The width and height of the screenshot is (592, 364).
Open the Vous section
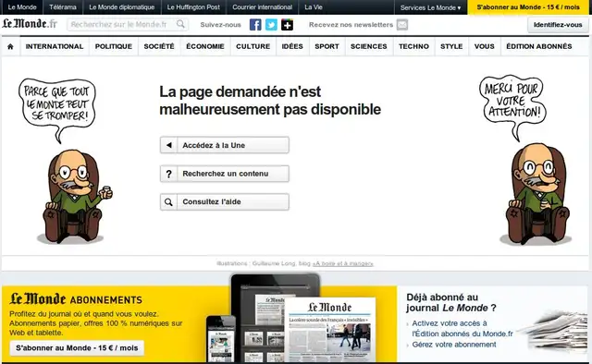coord(484,46)
